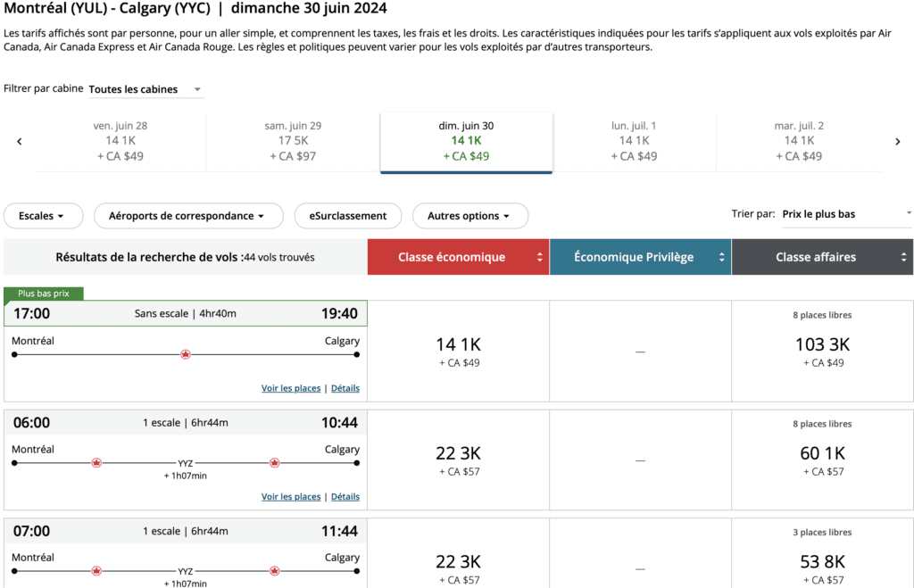Sort by Classe affaires column arrows
The width and height of the screenshot is (914, 588).
[x=904, y=257]
